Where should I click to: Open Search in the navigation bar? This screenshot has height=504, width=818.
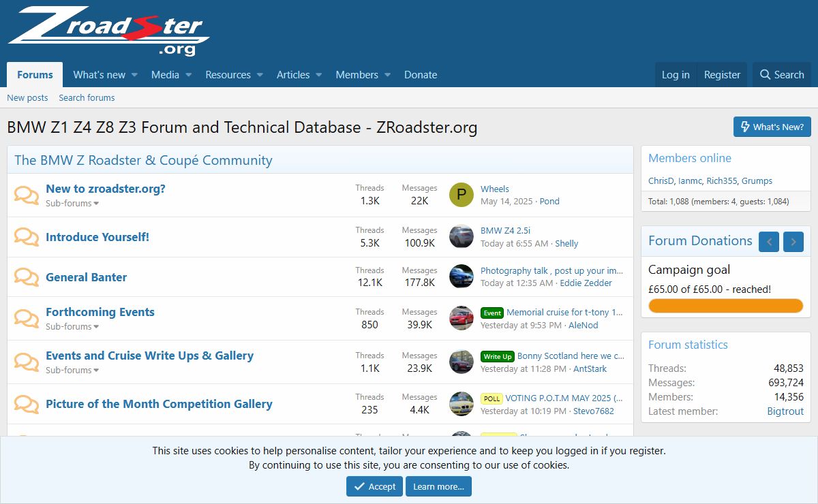[x=782, y=75]
